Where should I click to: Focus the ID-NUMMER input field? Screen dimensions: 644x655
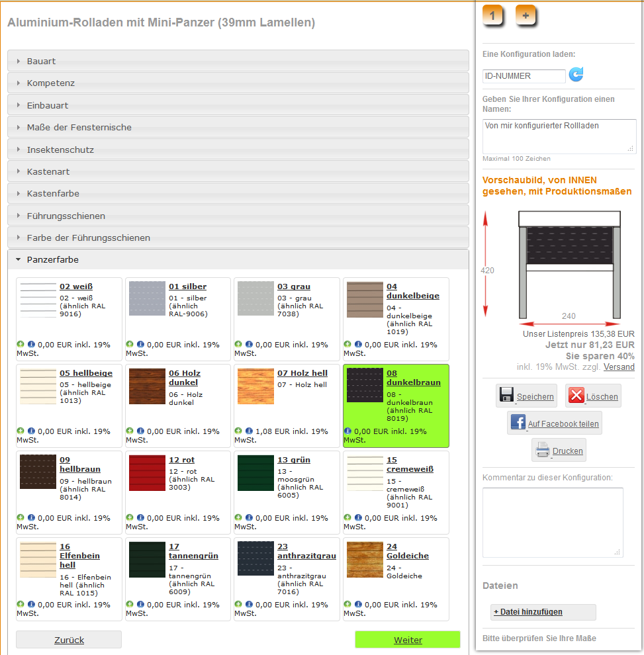point(524,76)
